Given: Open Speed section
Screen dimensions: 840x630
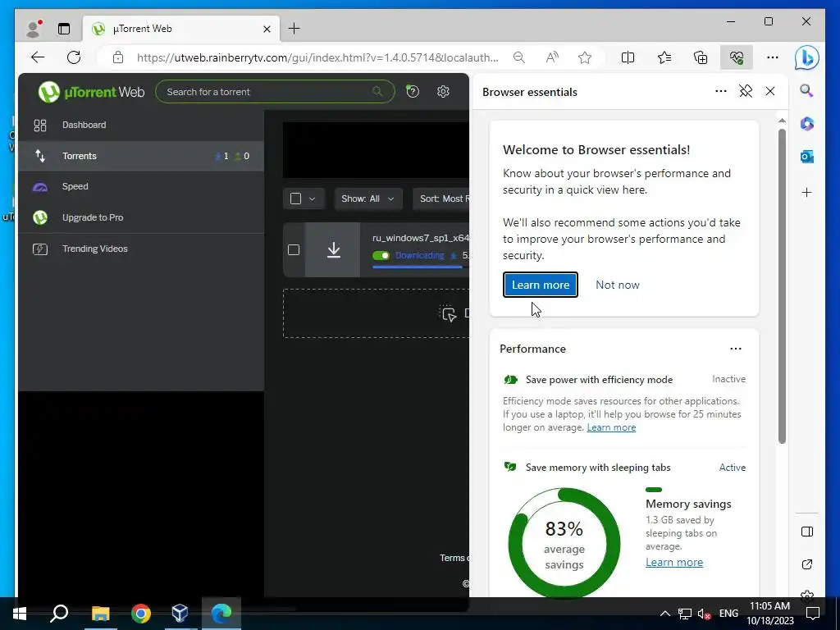Looking at the screenshot, I should (x=141, y=186).
